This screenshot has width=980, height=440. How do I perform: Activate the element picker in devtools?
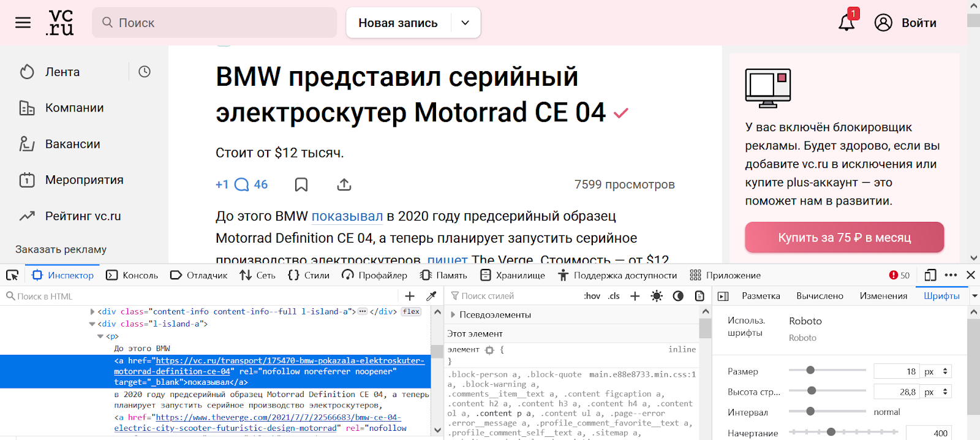pos(12,275)
